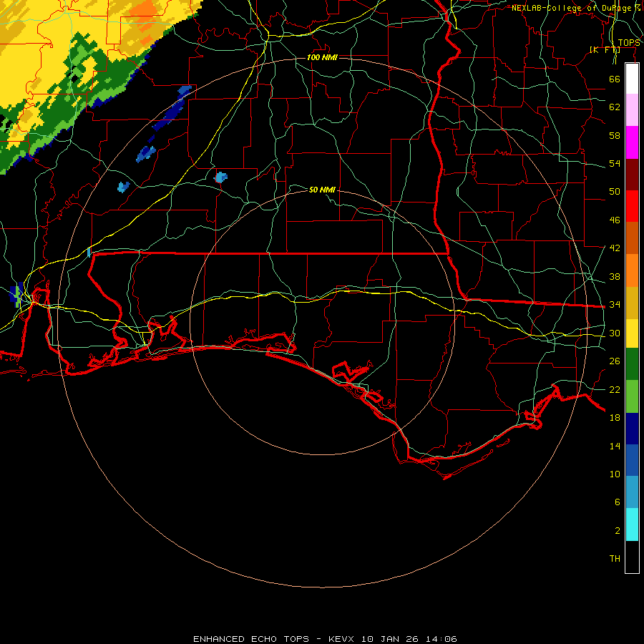Click the white swatch in the tops legend
The width and height of the screenshot is (644, 644).
632,79
